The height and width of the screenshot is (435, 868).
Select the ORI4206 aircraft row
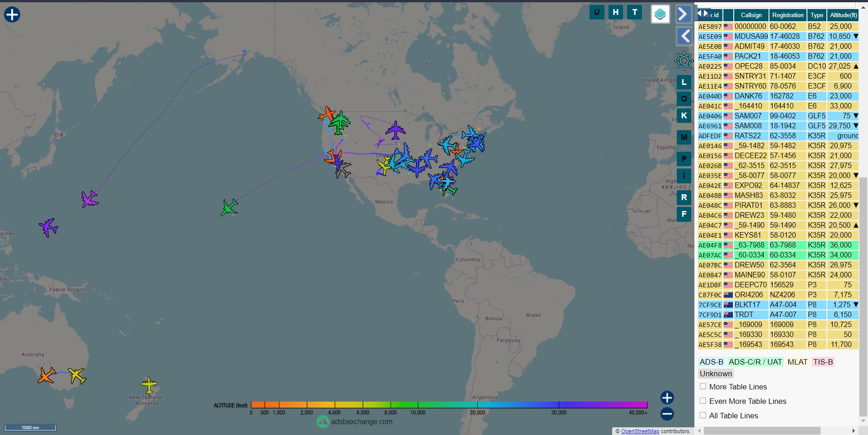pyautogui.click(x=778, y=295)
